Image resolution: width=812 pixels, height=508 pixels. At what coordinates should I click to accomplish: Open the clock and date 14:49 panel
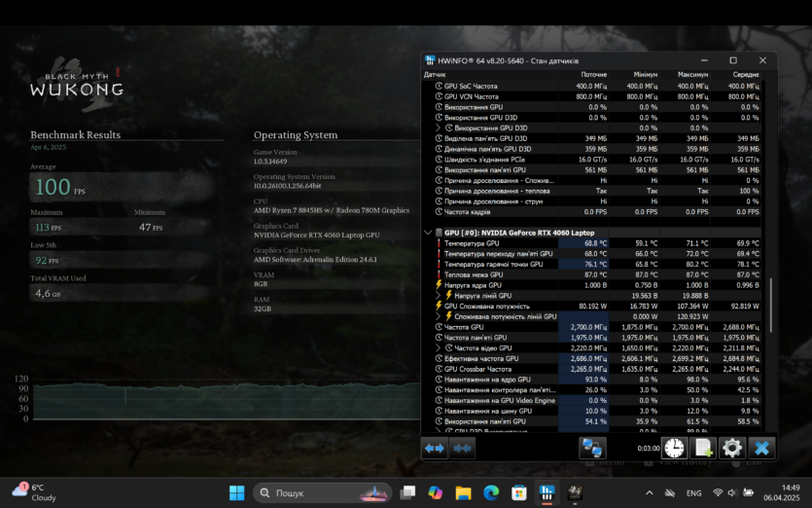782,492
